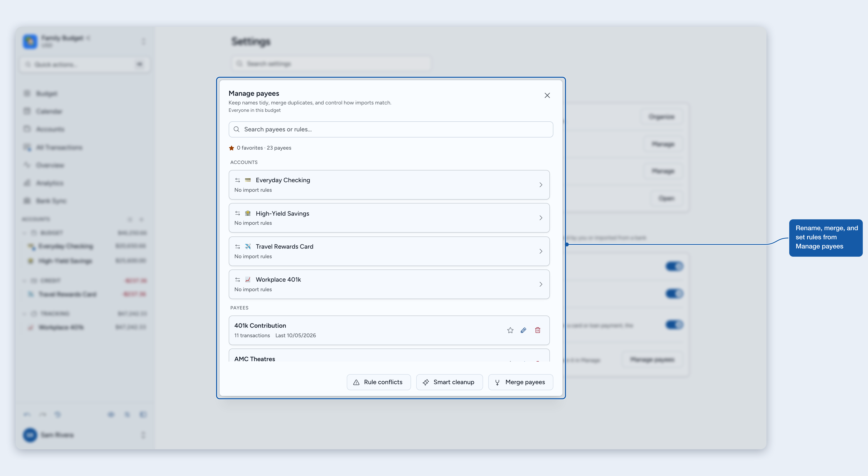868x476 pixels.
Task: Open Rule conflicts
Action: [378, 382]
